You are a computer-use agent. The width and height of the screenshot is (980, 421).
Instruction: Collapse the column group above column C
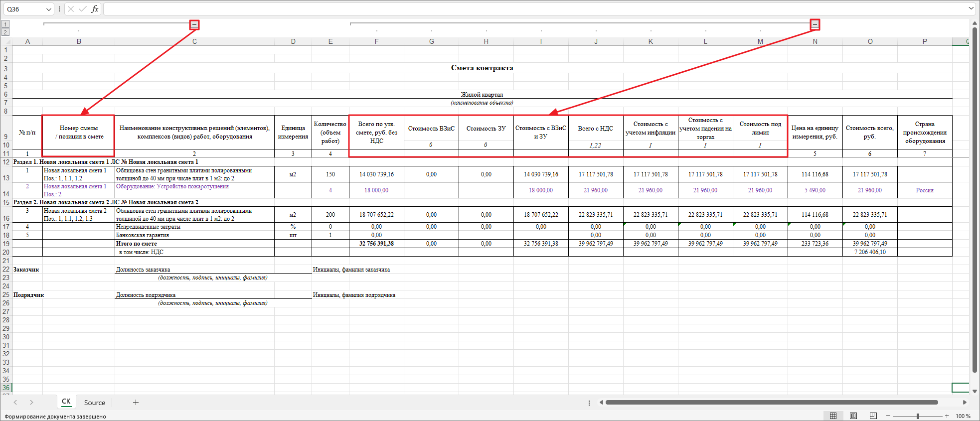point(194,24)
